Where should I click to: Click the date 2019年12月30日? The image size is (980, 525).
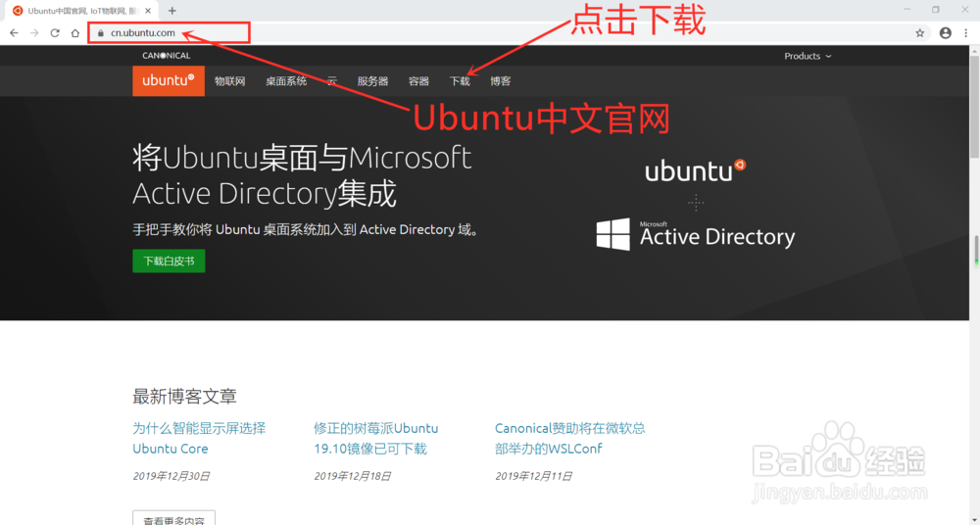click(171, 476)
